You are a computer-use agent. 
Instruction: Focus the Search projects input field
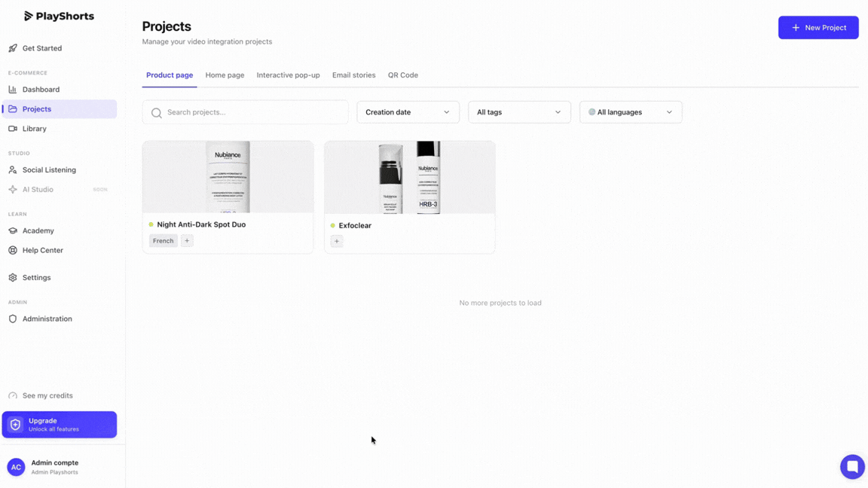pyautogui.click(x=245, y=111)
